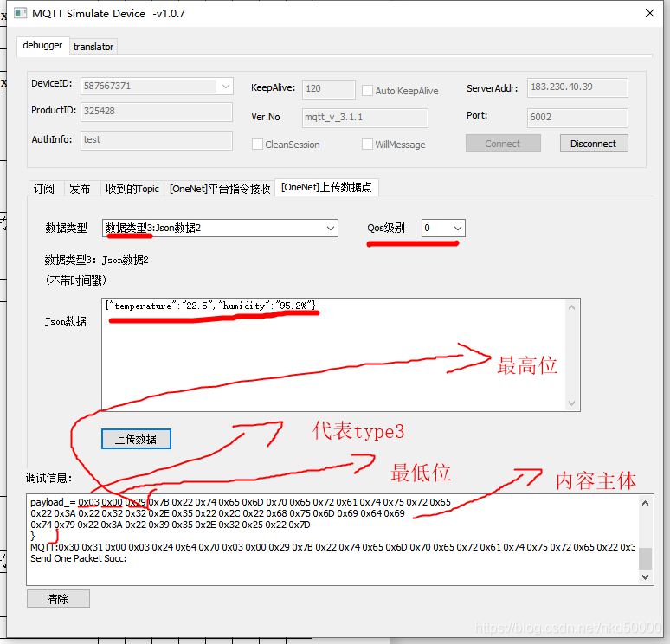Switch to the translator tab

tap(93, 47)
